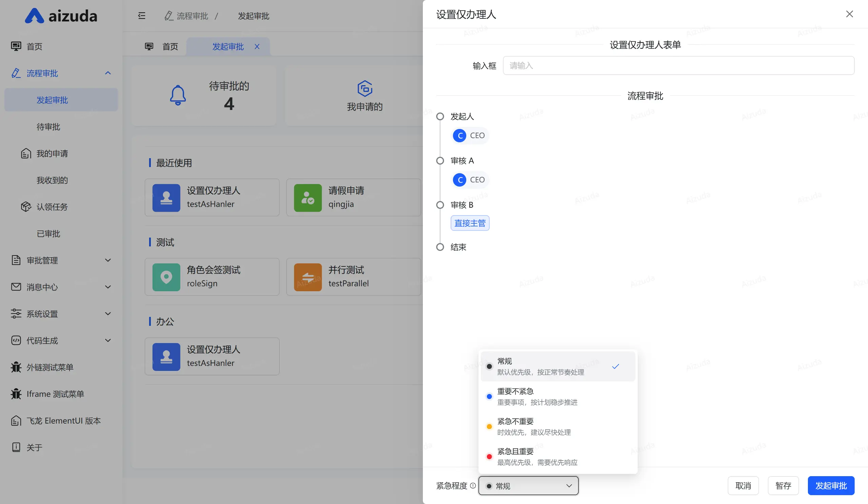Viewport: 868px width, 504px height.
Task: Click the 暂存 button
Action: pos(783,486)
